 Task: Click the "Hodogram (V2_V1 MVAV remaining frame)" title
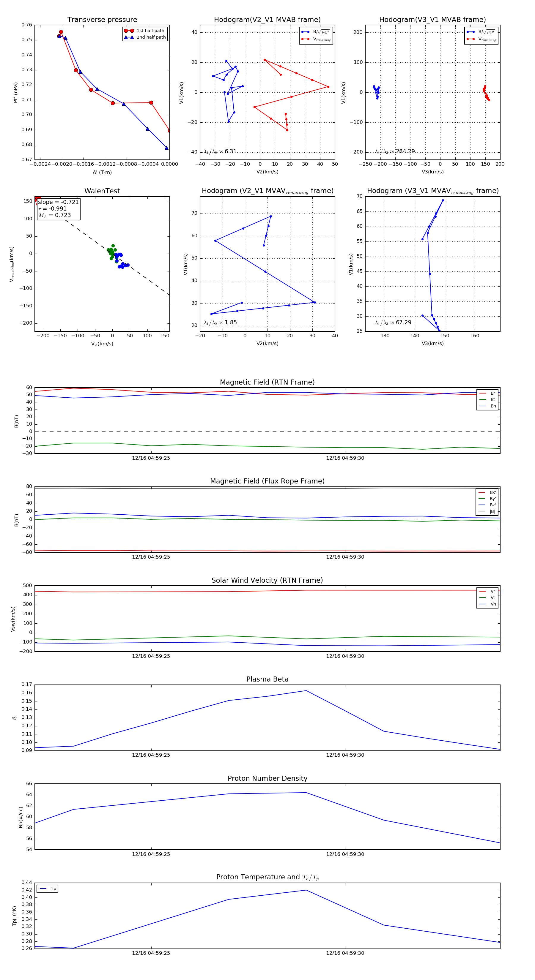[x=267, y=191]
